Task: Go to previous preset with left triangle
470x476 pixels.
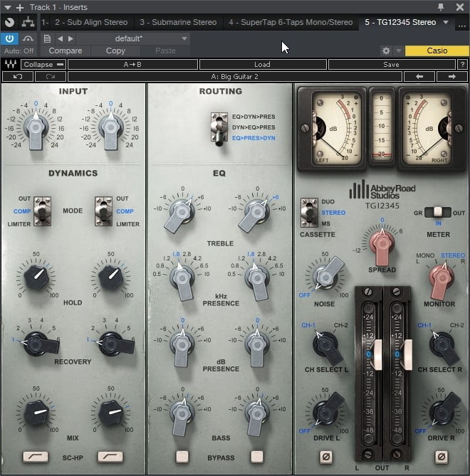Action: click(x=60, y=38)
